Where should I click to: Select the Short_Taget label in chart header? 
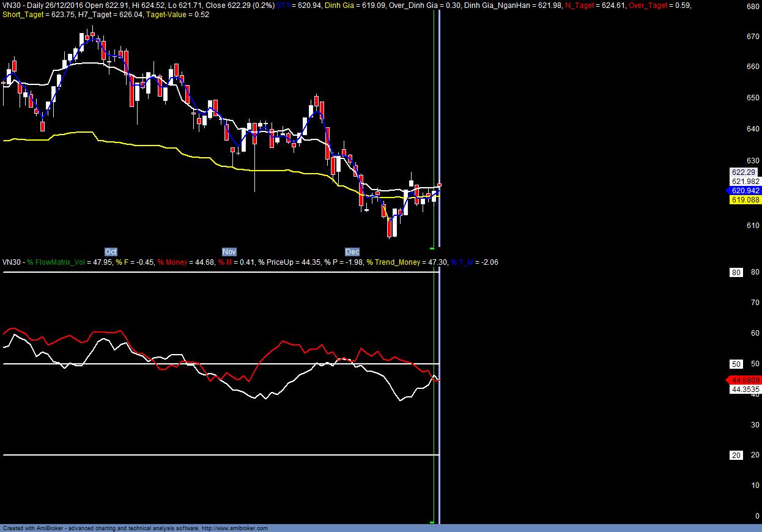(x=22, y=15)
